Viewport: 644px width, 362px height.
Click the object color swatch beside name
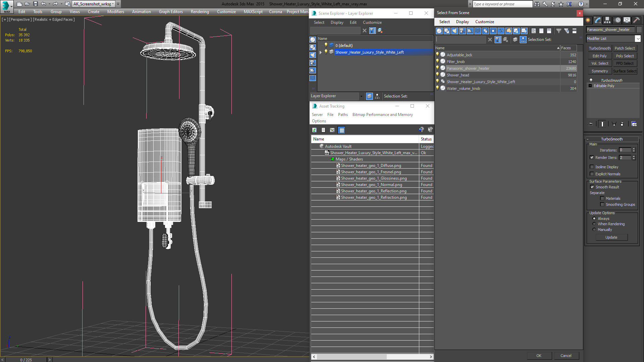639,29
